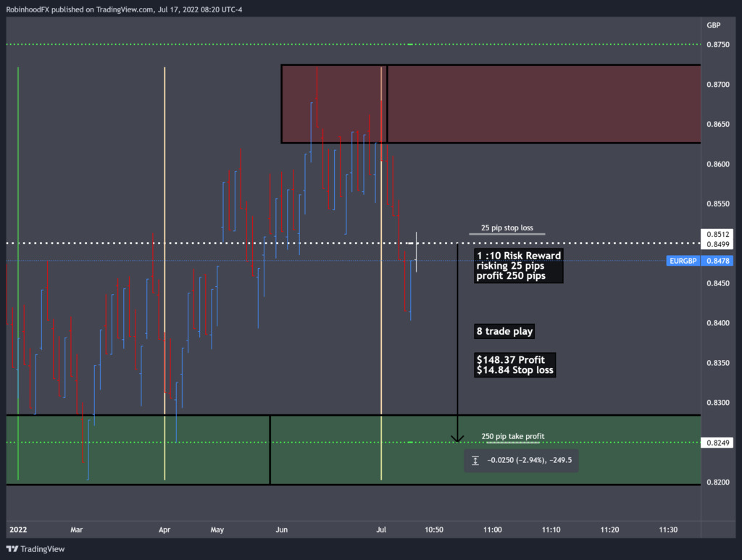Select the '25 pip stop loss' label
742x560 pixels.
[507, 228]
